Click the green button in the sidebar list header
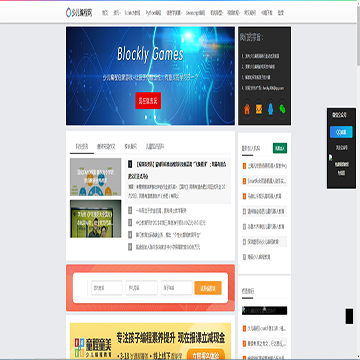This screenshot has width=360, height=360. [280, 148]
